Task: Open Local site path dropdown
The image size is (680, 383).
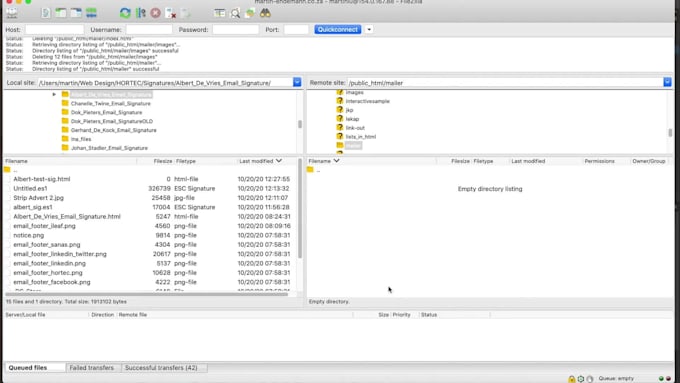Action: click(x=297, y=82)
